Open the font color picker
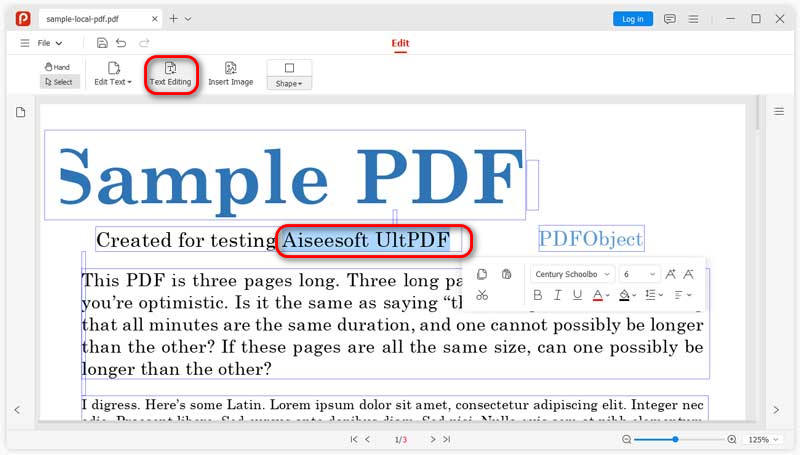This screenshot has width=800, height=455. (601, 295)
